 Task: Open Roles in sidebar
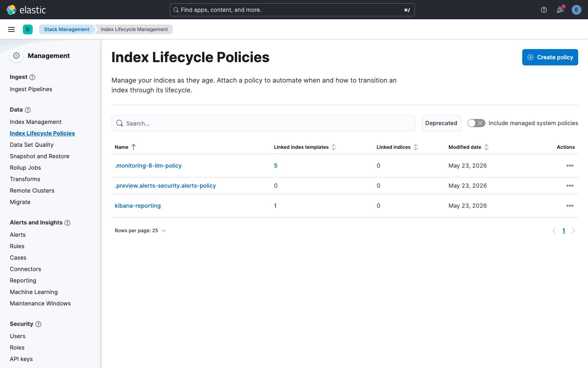click(x=17, y=348)
